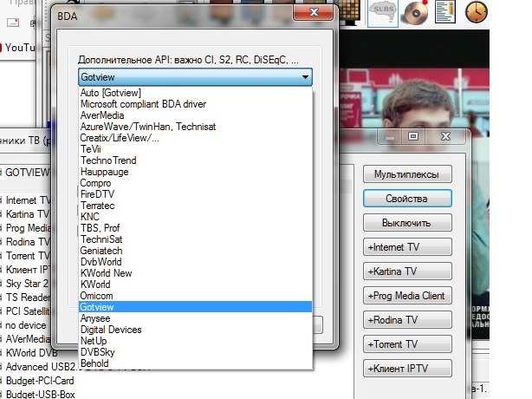Select Hauppauge from the API list
Screen dimensions: 532x399
pos(104,172)
